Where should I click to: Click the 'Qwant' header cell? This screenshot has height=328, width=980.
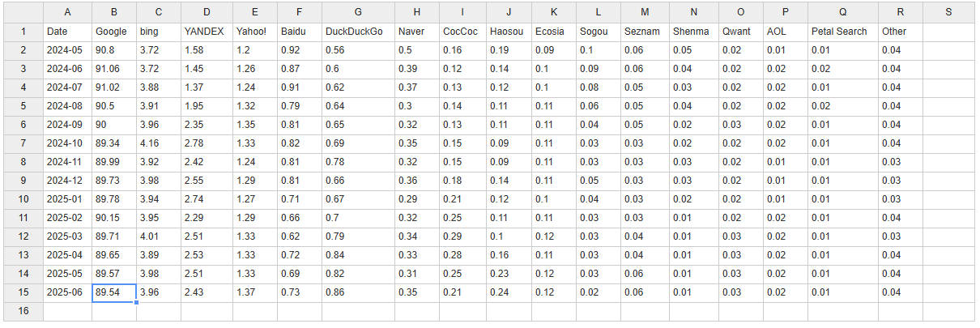pos(740,32)
